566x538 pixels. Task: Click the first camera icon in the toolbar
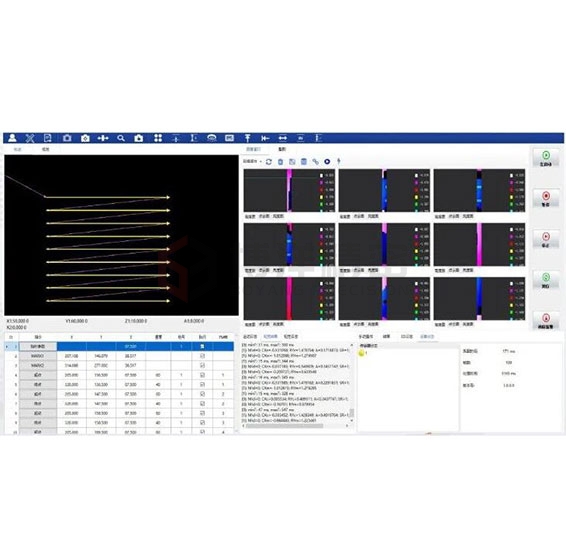coord(67,138)
